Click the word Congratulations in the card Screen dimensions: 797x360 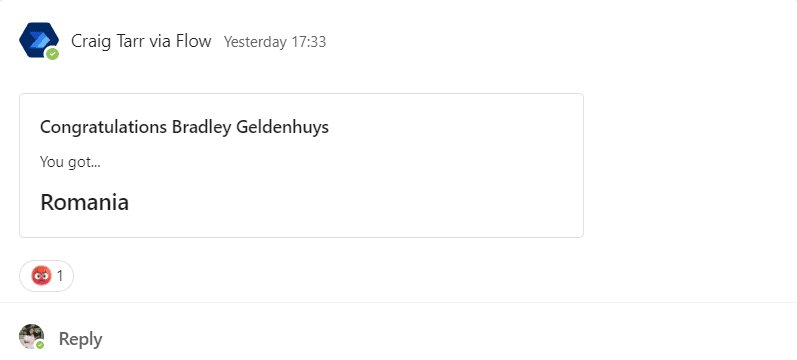tap(104, 127)
